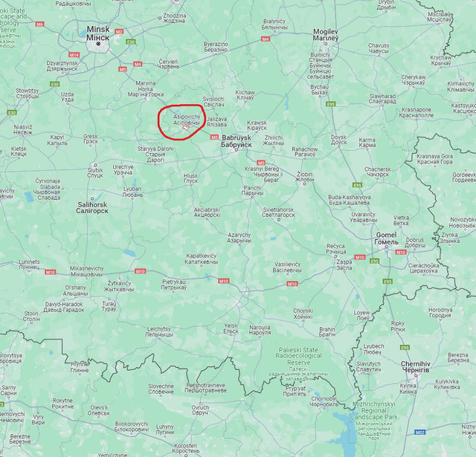476x457 pixels.
Task: Click the Mizhrichynskyi Regional Landscape Park label
Action: (x=374, y=411)
